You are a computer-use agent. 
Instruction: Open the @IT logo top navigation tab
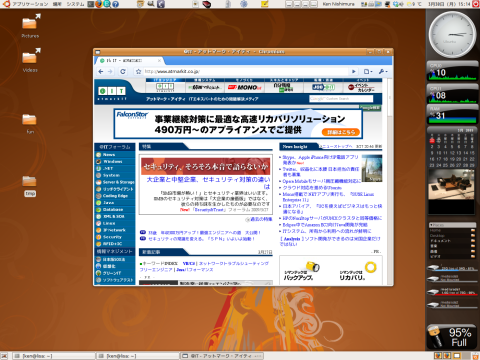(x=165, y=86)
